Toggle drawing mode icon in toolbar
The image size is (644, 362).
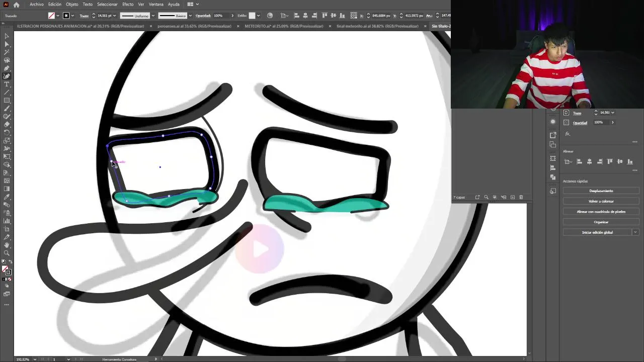[7, 286]
